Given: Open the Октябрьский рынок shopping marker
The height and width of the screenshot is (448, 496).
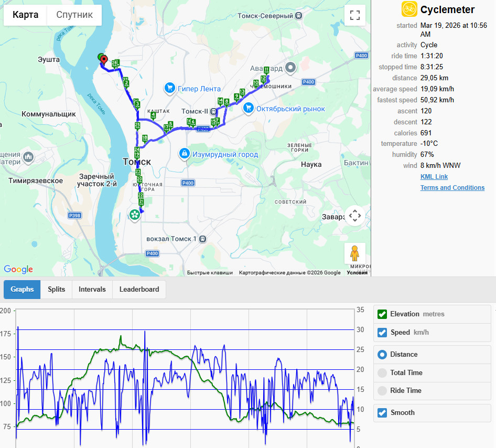Looking at the screenshot, I should [x=249, y=109].
